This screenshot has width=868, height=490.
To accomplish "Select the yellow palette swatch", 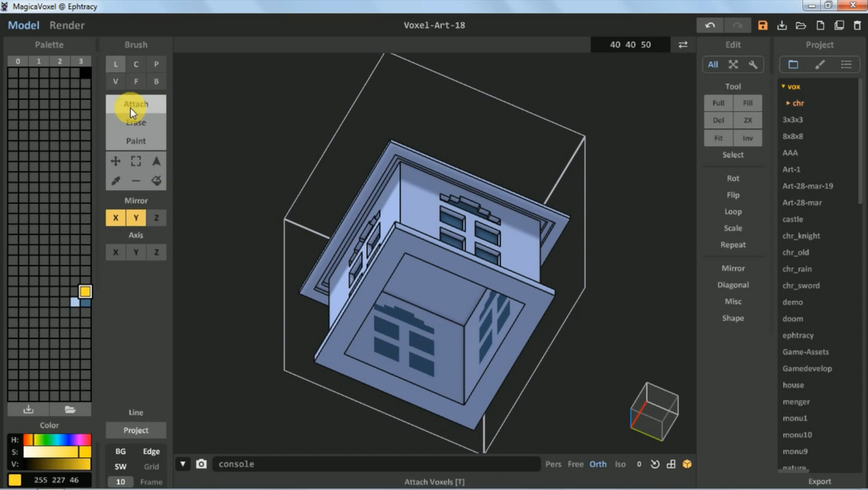I will (x=85, y=292).
